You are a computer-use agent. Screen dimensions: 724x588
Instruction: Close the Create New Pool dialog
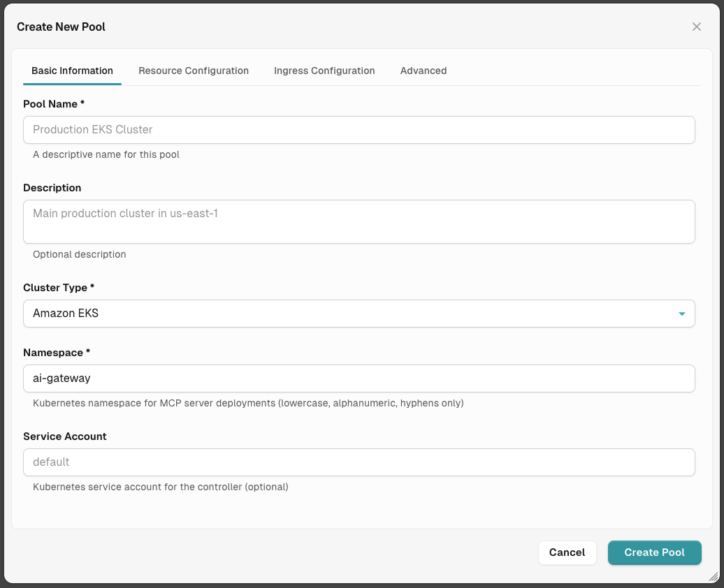click(696, 27)
